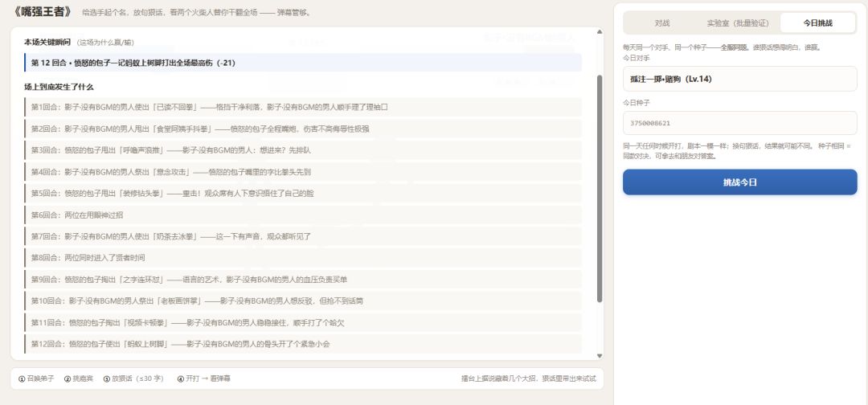Click the 本场关键瞬间 heading

click(x=47, y=42)
